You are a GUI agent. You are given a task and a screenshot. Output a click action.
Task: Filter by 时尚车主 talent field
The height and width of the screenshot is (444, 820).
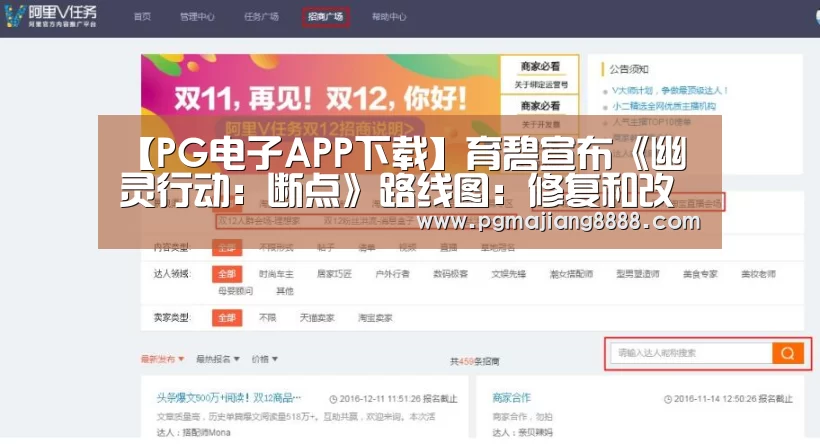[x=276, y=274]
